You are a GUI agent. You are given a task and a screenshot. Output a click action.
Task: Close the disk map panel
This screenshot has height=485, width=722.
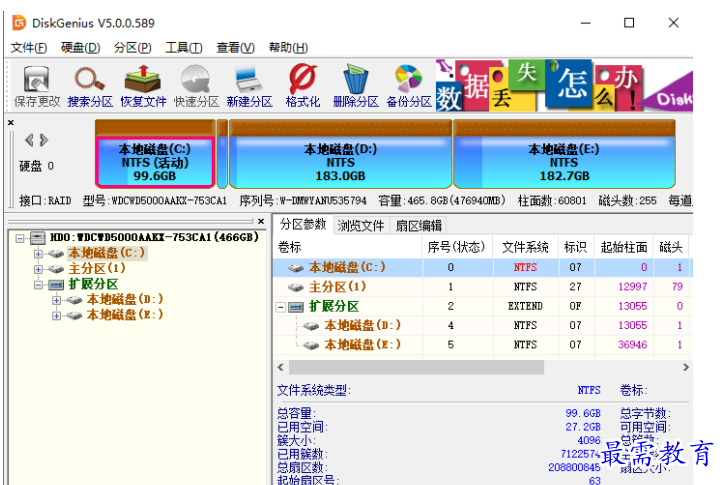click(11, 123)
